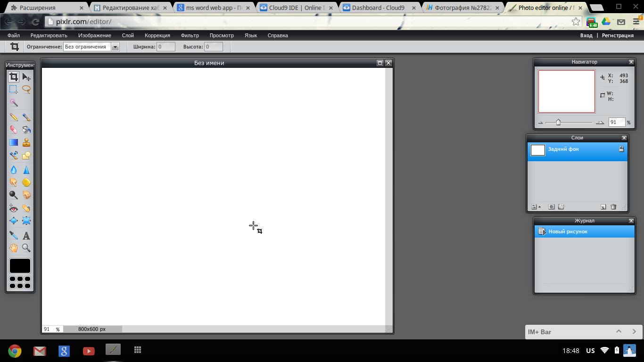Select the Lasso tool
The width and height of the screenshot is (644, 362).
pyautogui.click(x=26, y=89)
